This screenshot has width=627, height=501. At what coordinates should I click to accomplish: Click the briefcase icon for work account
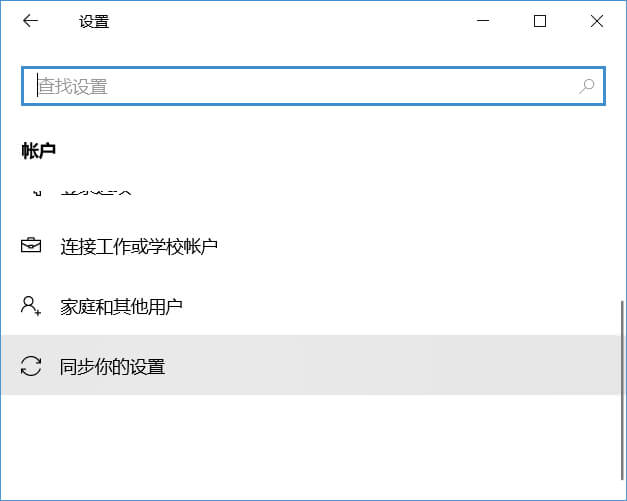point(31,246)
